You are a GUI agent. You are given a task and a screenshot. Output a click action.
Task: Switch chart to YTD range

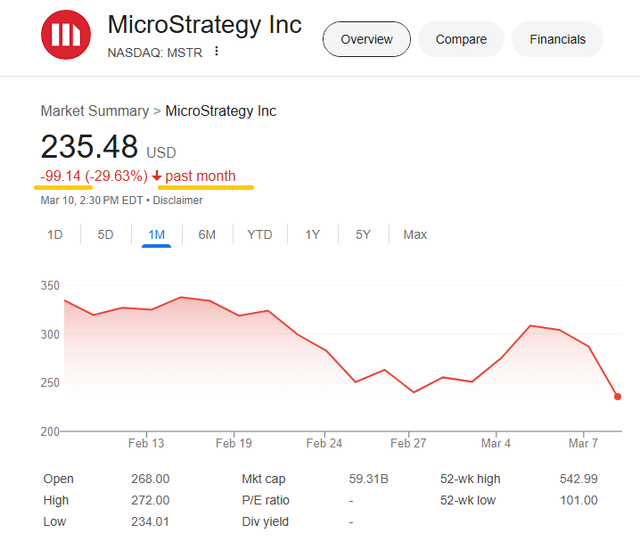tap(260, 235)
